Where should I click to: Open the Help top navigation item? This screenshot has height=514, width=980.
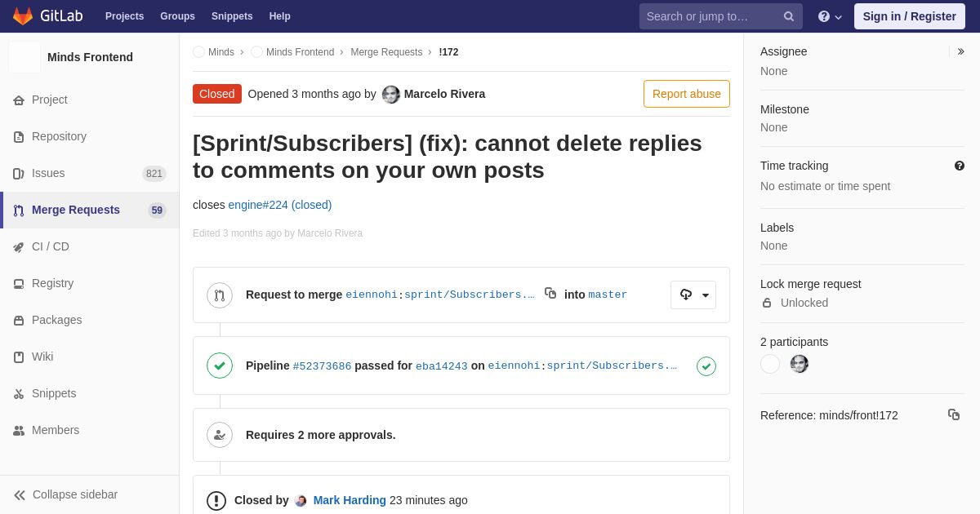tap(280, 16)
